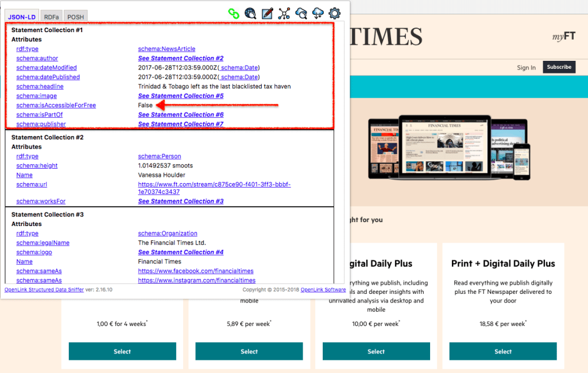Select the 10,00 € per week plan

pos(376,351)
